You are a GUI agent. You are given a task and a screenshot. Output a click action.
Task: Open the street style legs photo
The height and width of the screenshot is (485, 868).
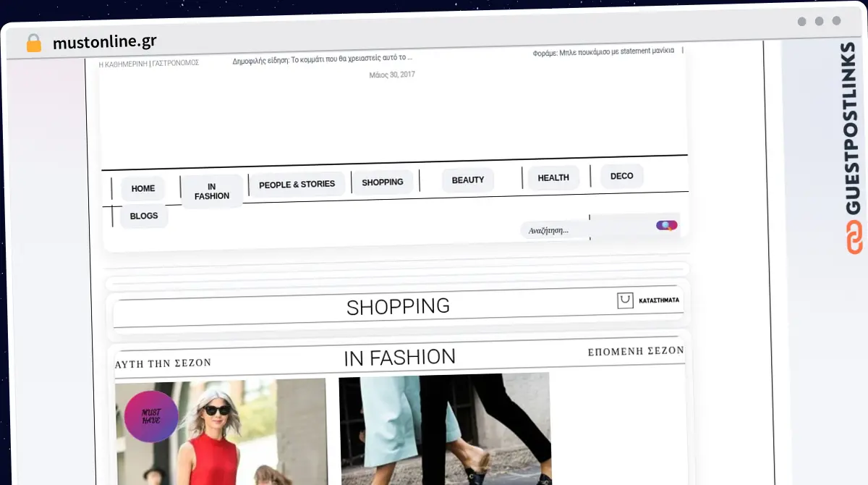coord(445,429)
